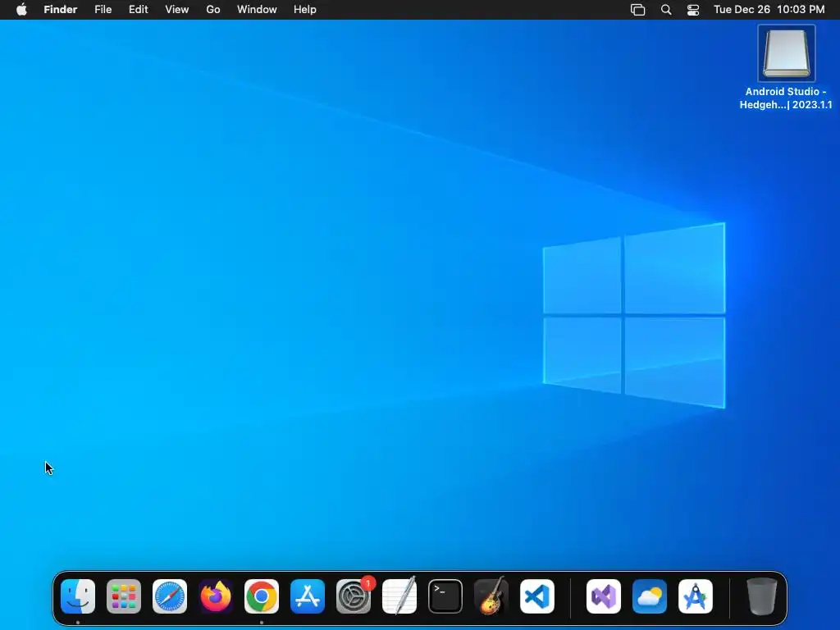Open the Window menu
The width and height of the screenshot is (840, 630).
pyautogui.click(x=257, y=10)
